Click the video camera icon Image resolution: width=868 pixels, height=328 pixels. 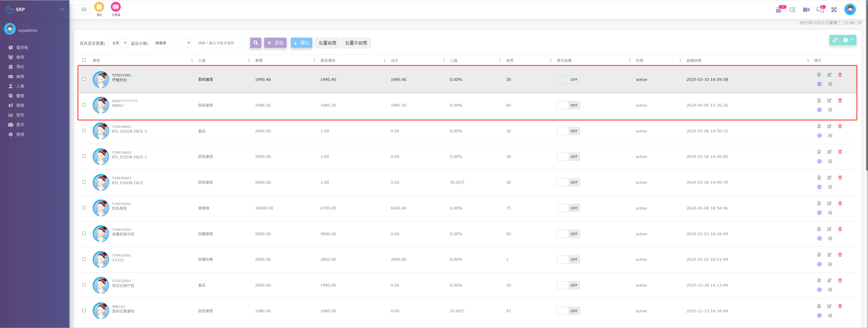coord(806,9)
